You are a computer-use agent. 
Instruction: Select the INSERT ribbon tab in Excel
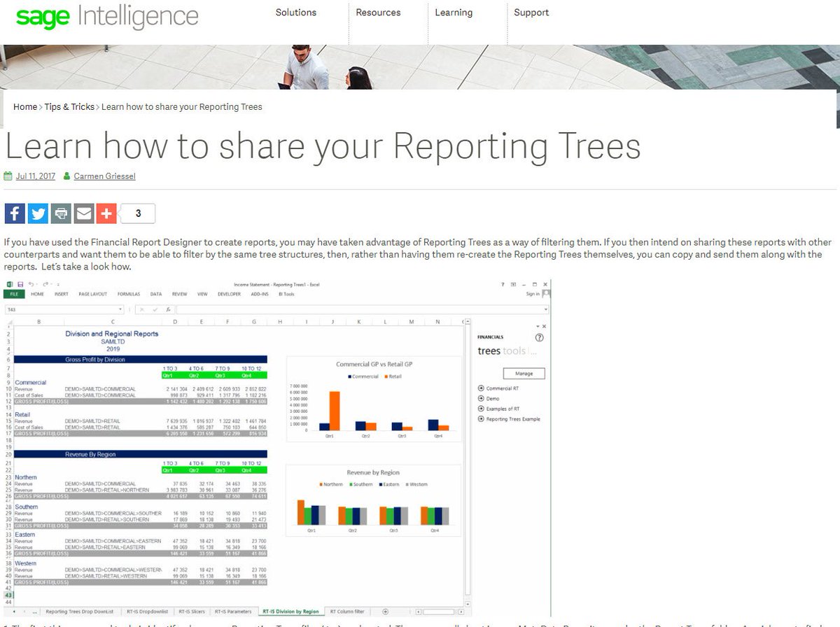[x=62, y=294]
